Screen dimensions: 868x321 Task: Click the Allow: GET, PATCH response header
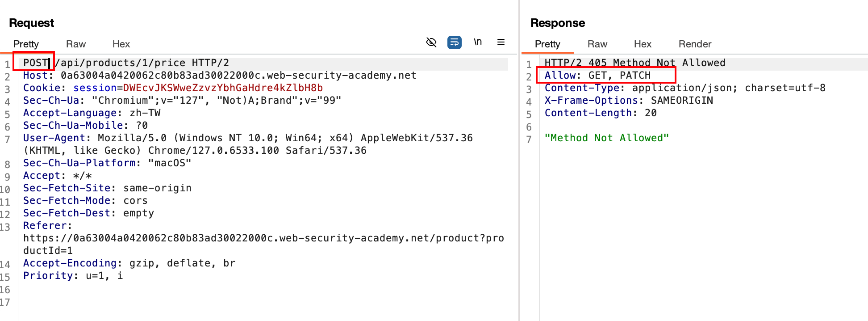[597, 76]
